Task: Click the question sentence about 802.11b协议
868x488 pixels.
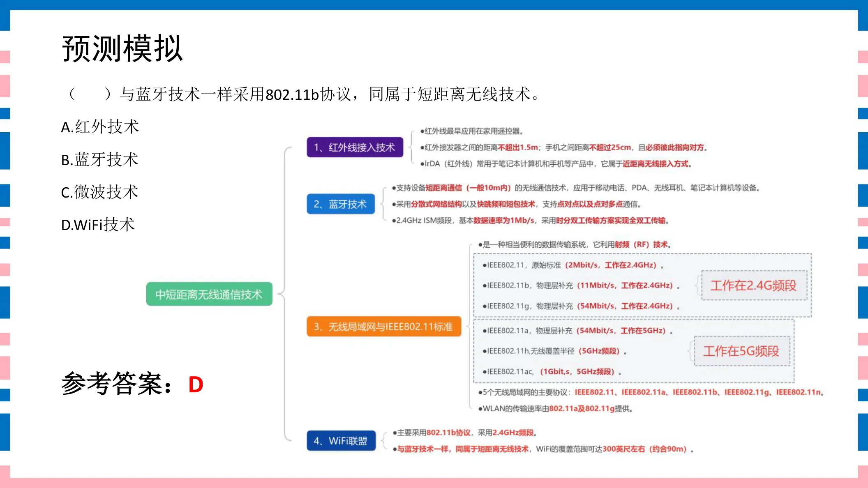Action: click(x=304, y=94)
